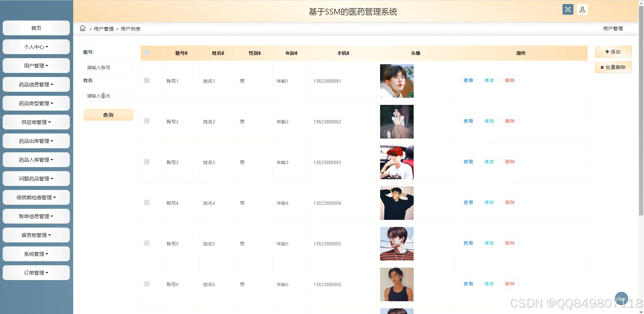
Task: Open avatar thumbnail of 账号6
Action: 397,284
